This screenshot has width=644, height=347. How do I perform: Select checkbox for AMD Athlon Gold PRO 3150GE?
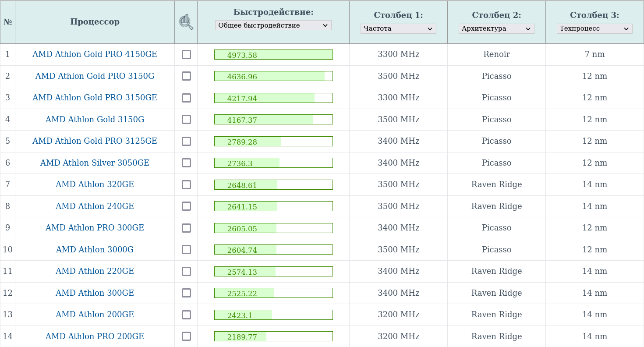coord(186,98)
